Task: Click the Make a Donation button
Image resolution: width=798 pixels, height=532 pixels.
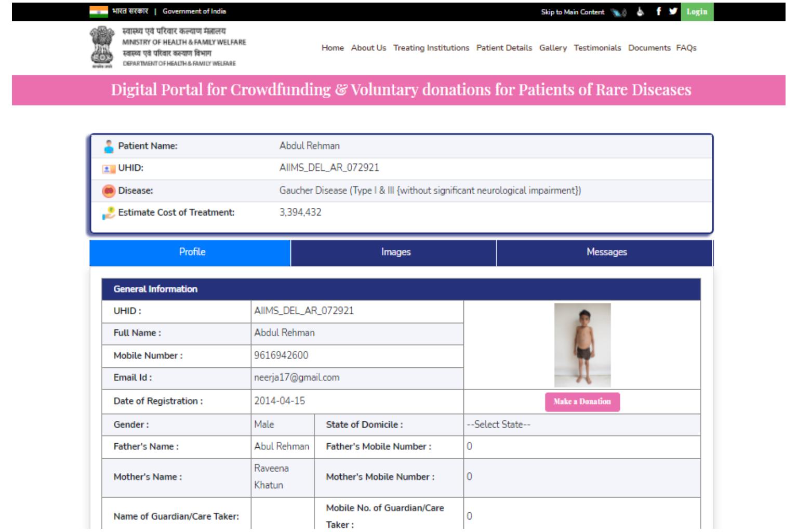Action: click(582, 402)
